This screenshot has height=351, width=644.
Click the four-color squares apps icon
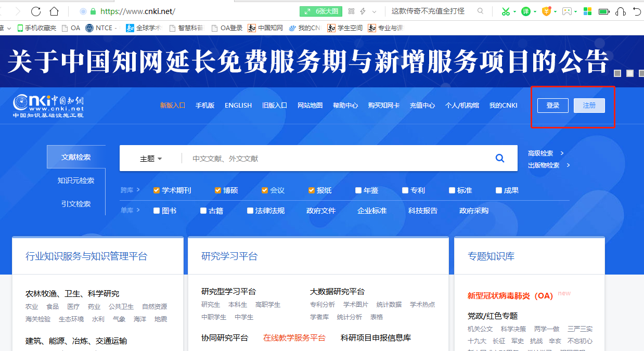click(x=587, y=11)
